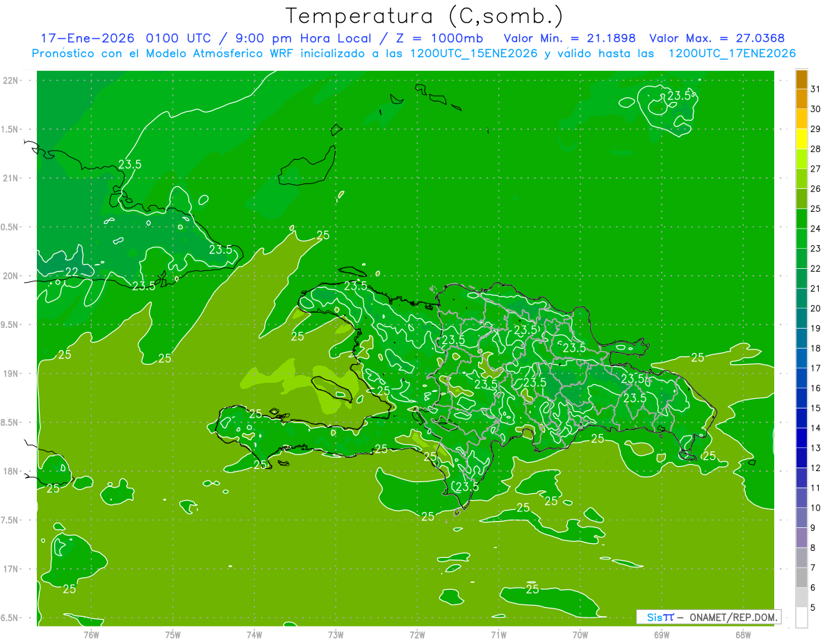Screen dimensions: 834x644
Task: Click the valid-until stamp "1200UTC_17ENE2026"
Action: (731, 53)
